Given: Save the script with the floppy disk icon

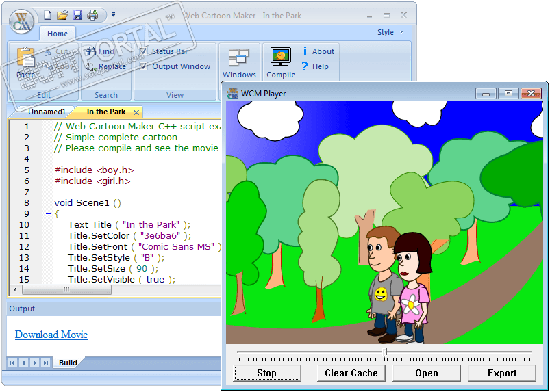Looking at the screenshot, I should point(77,15).
